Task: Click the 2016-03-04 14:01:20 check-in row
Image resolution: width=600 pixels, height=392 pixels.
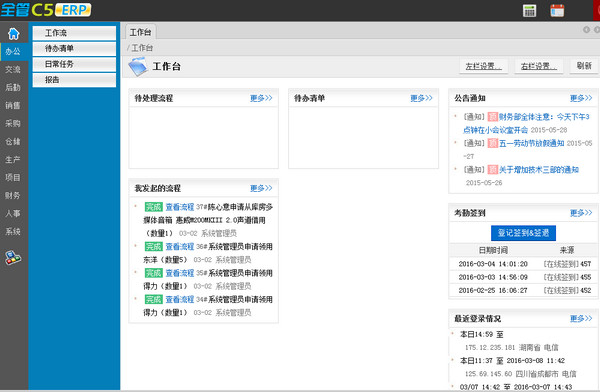Action: point(523,264)
